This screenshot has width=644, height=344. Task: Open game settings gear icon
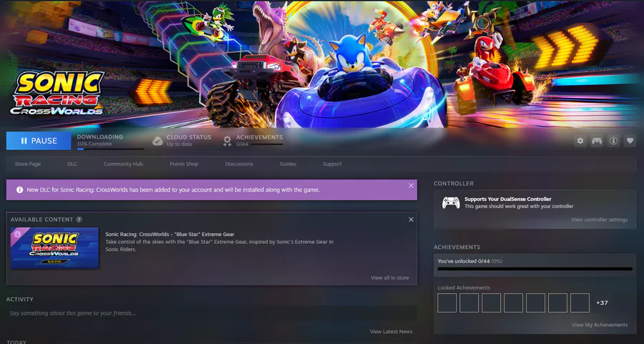580,141
